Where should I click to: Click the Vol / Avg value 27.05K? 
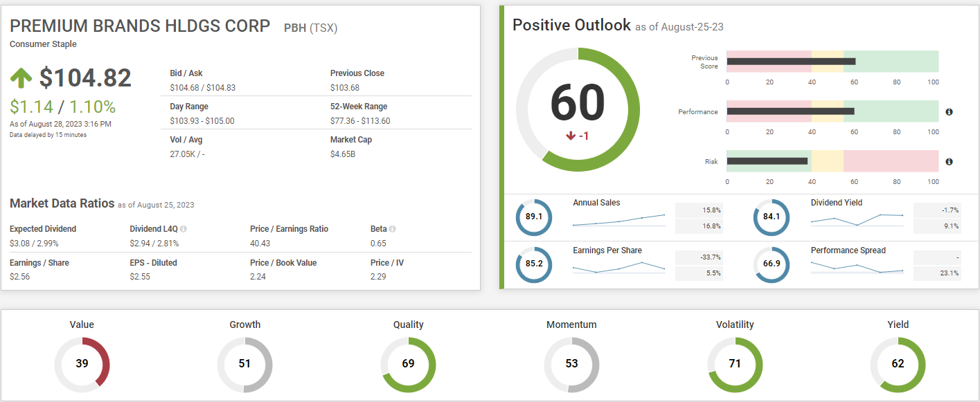pyautogui.click(x=187, y=154)
